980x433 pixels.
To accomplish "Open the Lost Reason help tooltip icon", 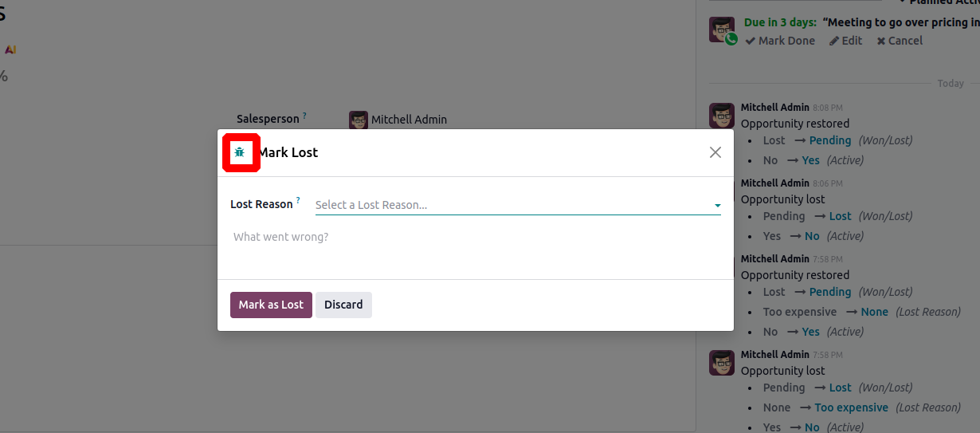I will [x=299, y=201].
